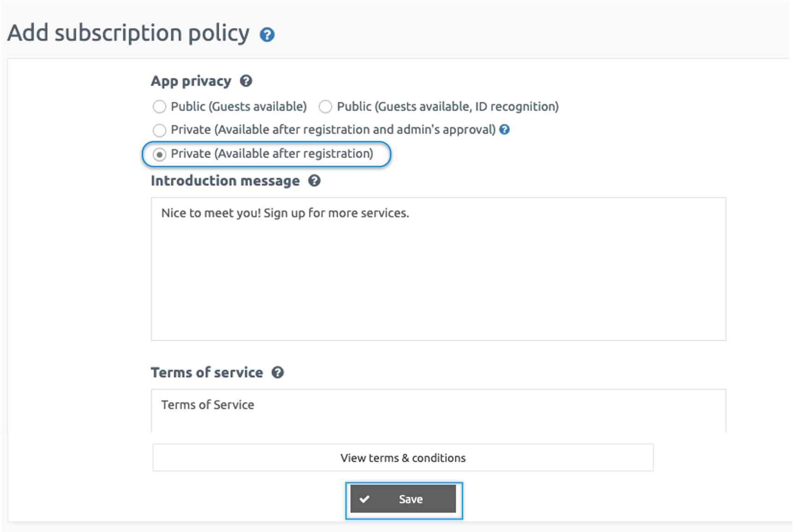Choose Public with ID recognition radio option
The width and height of the screenshot is (798, 532).
[325, 107]
